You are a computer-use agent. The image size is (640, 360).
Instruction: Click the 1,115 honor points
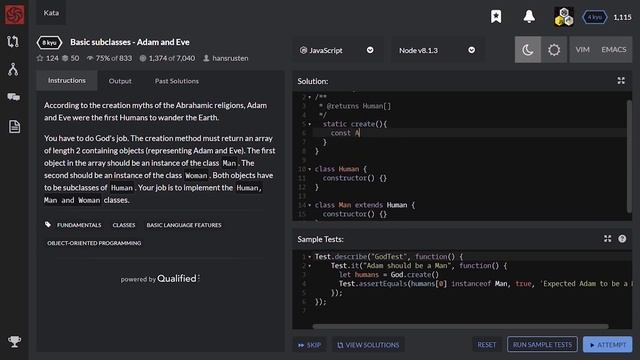point(622,17)
